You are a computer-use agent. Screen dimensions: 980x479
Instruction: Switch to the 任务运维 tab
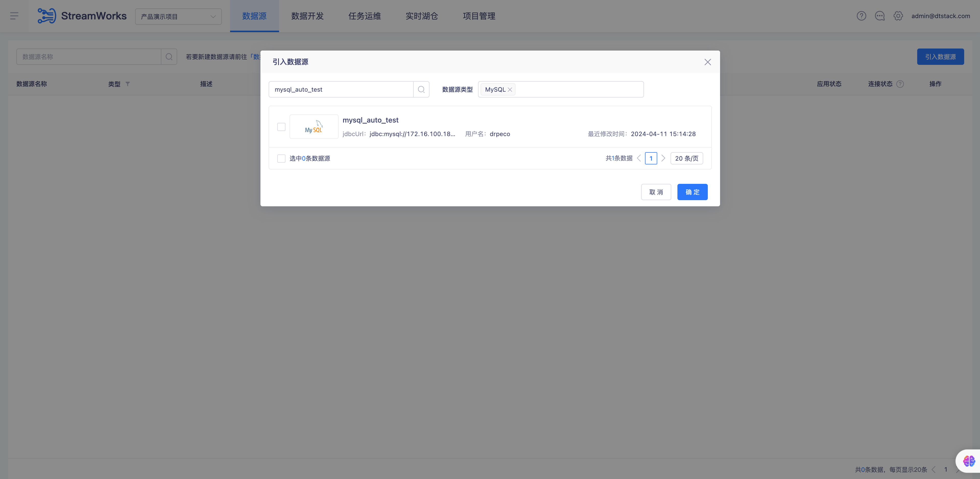click(364, 16)
